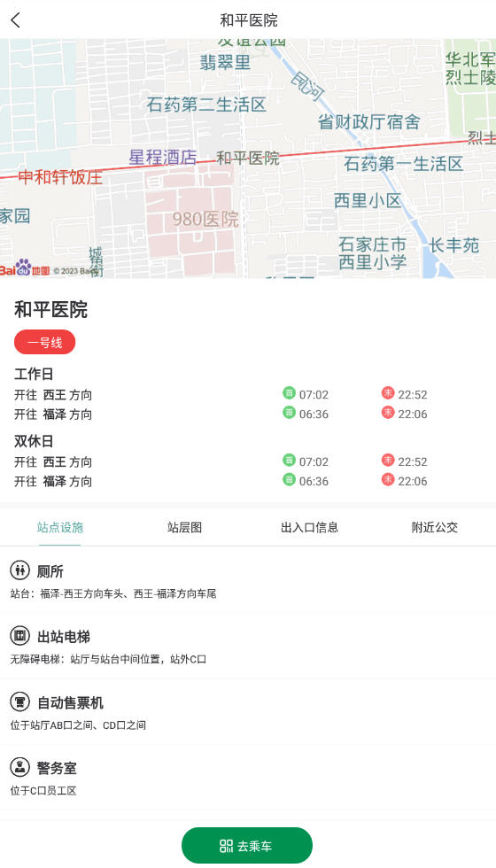Click the ticket vending machine icon

(x=19, y=701)
